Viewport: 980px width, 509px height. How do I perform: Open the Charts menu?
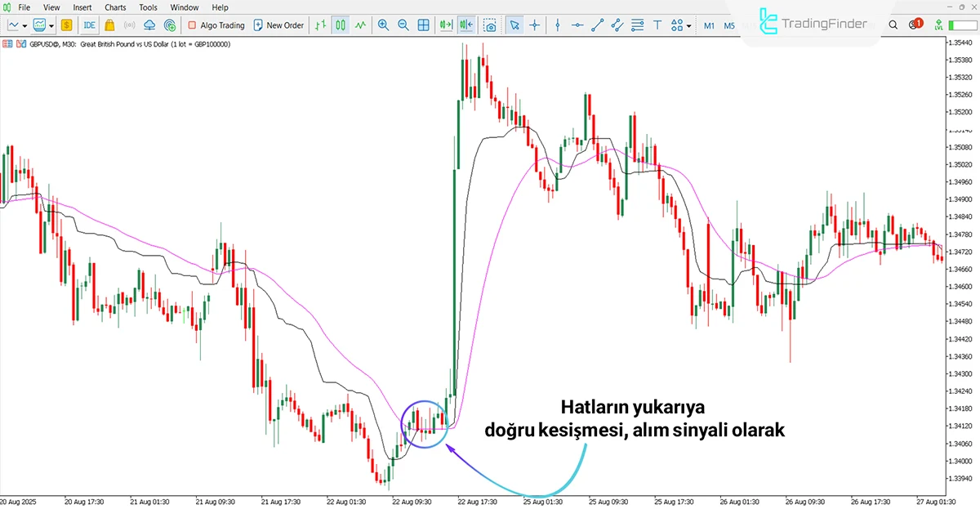[114, 7]
